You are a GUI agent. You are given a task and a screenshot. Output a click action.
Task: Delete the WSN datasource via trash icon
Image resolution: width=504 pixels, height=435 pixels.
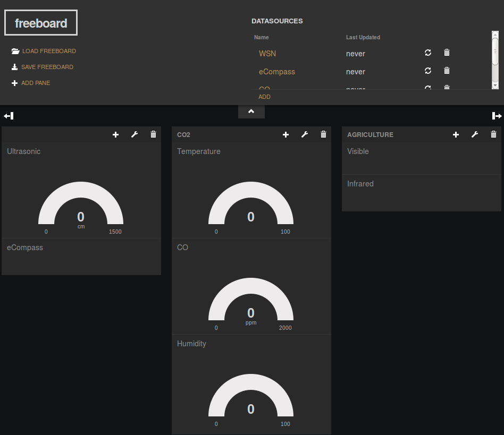[x=447, y=53]
